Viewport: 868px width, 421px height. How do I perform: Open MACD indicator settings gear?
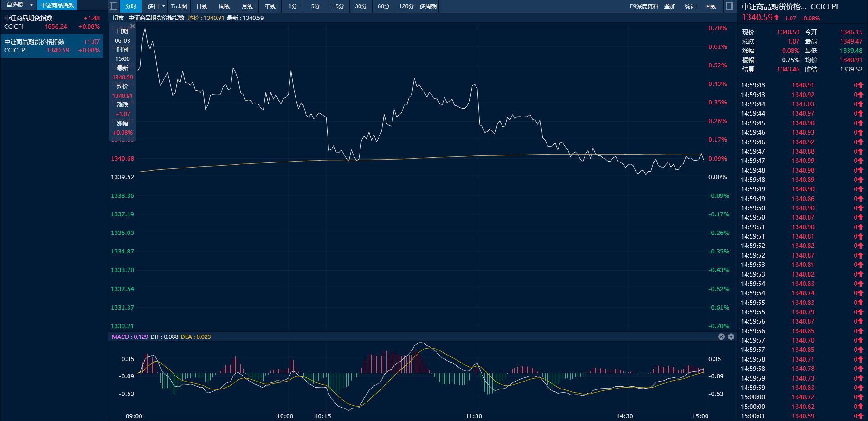[731, 337]
